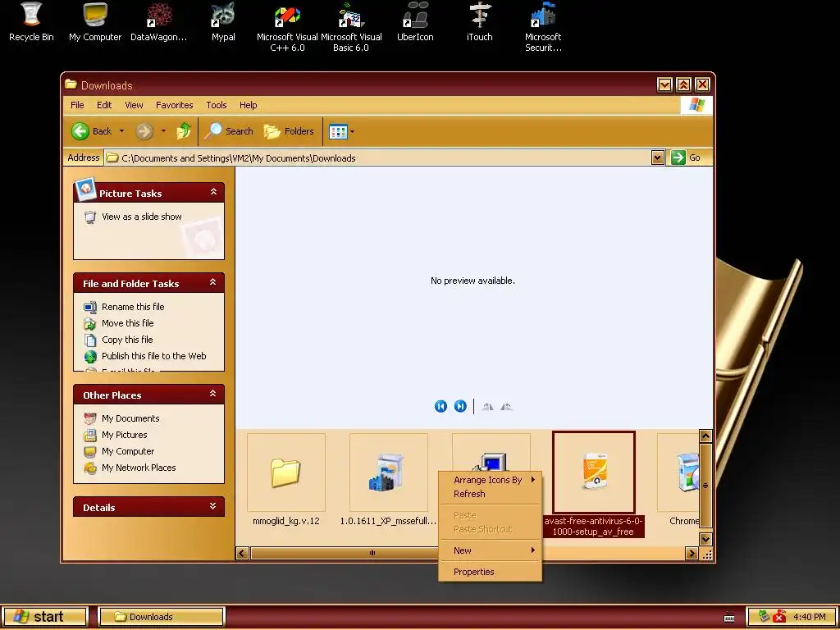Click the red X tray icon

coord(779,617)
